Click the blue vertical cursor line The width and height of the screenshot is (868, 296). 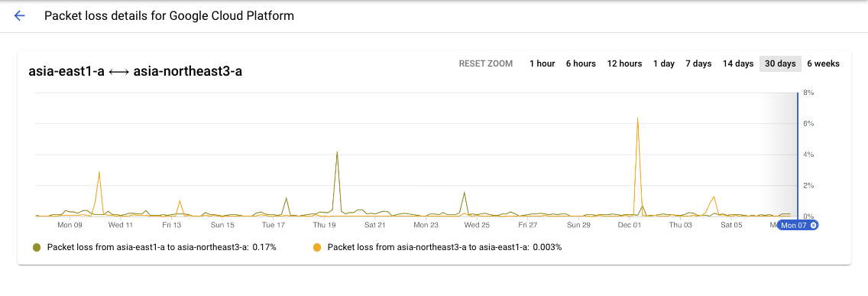tap(797, 155)
